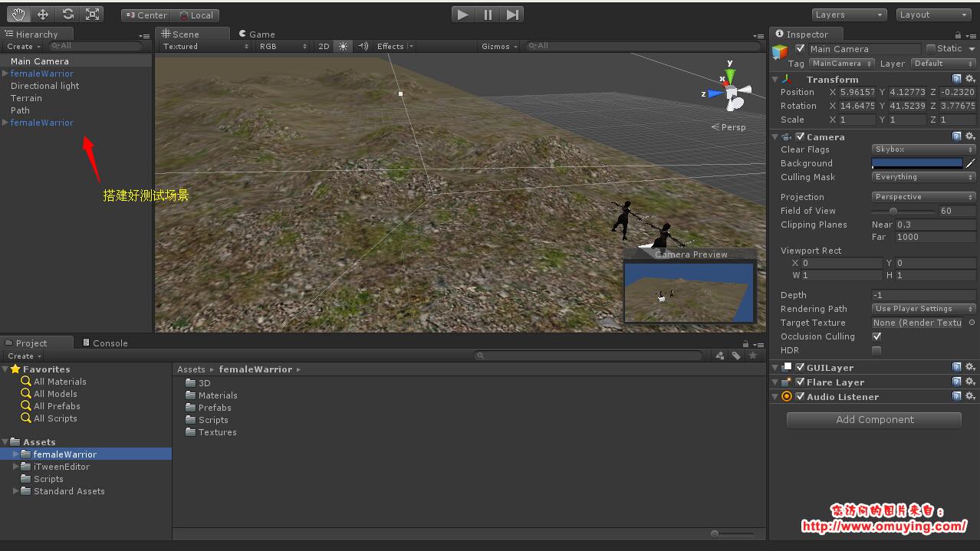The image size is (980, 551).
Task: Toggle scene lighting sun icon
Action: tap(343, 47)
